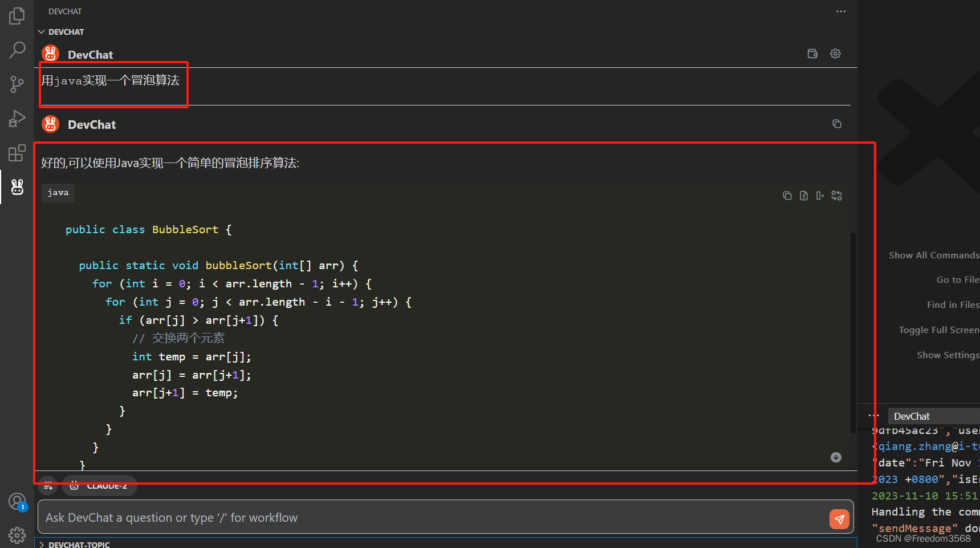
Task: Click the "arr[j] = arr[j+1];" line
Action: click(x=192, y=375)
